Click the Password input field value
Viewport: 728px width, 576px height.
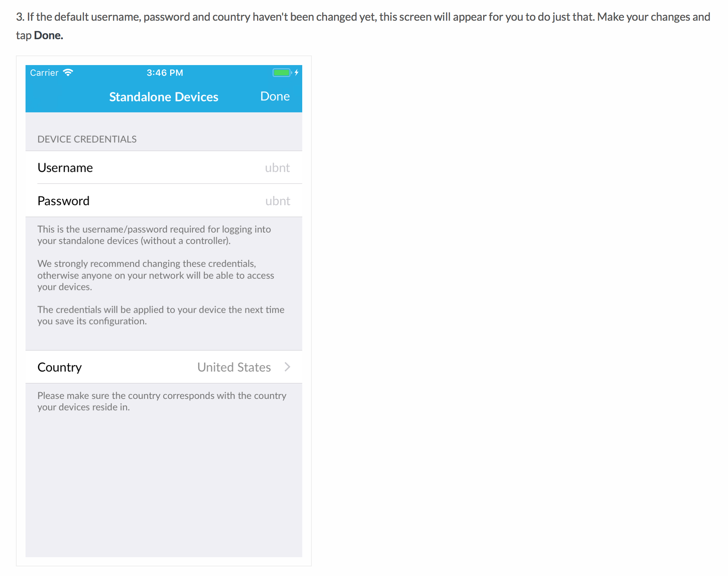pos(277,201)
